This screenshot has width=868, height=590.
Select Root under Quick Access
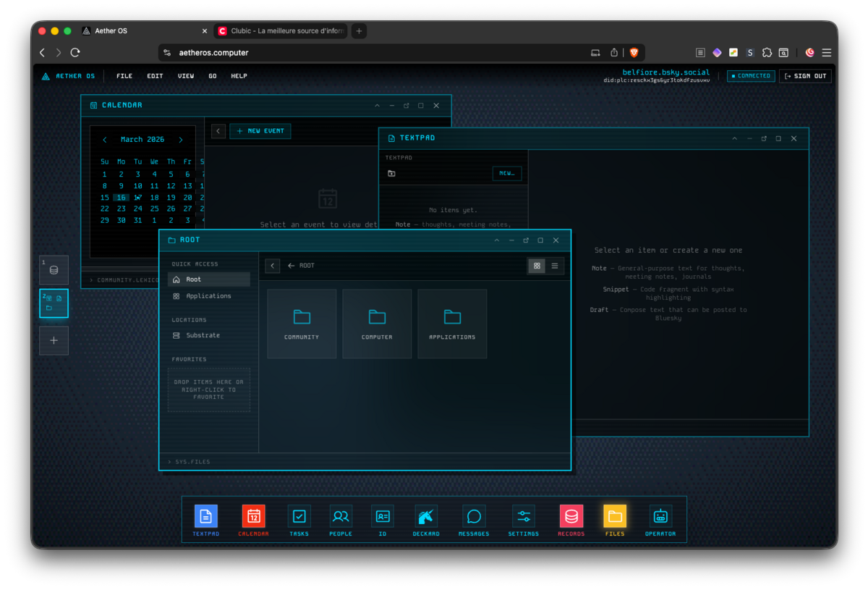click(x=209, y=279)
